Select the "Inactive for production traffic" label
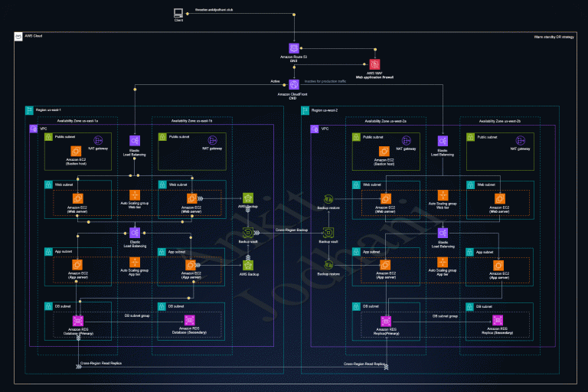588x392 pixels. point(325,81)
